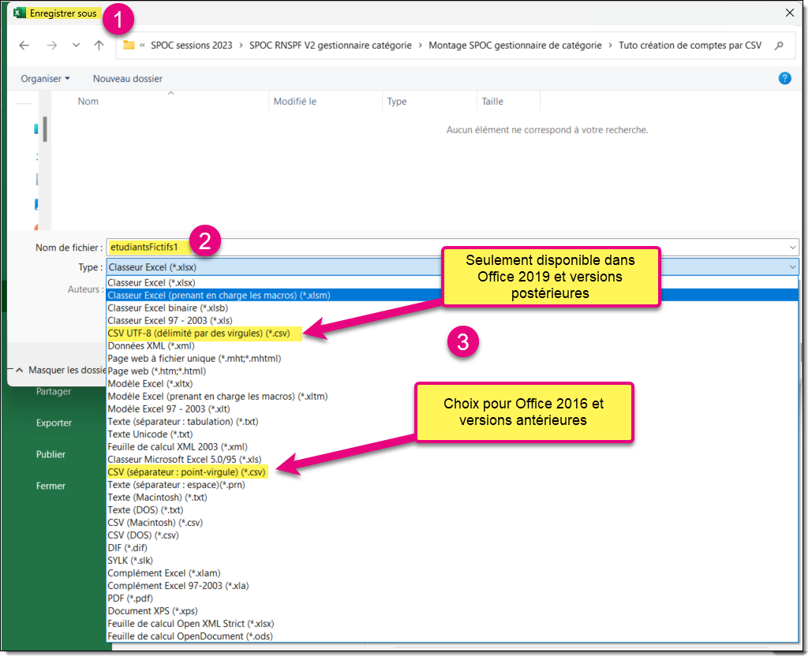Sort by the Nom column header
Image resolution: width=812 pixels, height=660 pixels.
88,102
